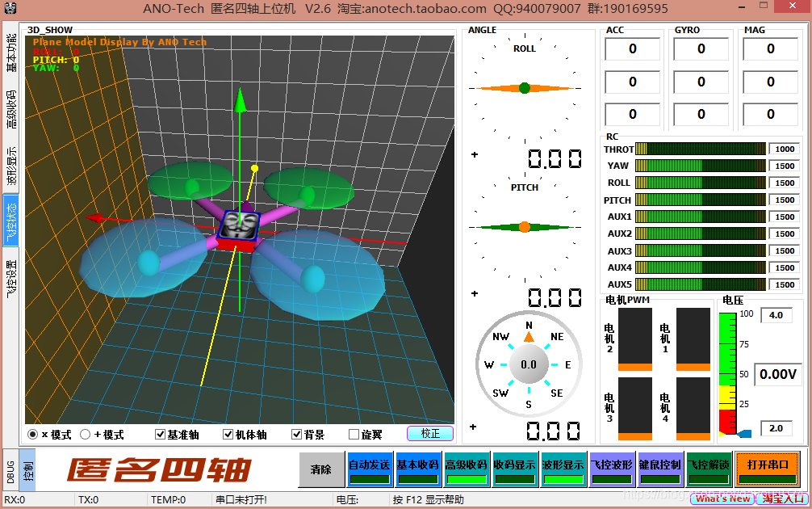The image size is (812, 509).
Task: Click the THROT channel bar
Action: point(700,149)
